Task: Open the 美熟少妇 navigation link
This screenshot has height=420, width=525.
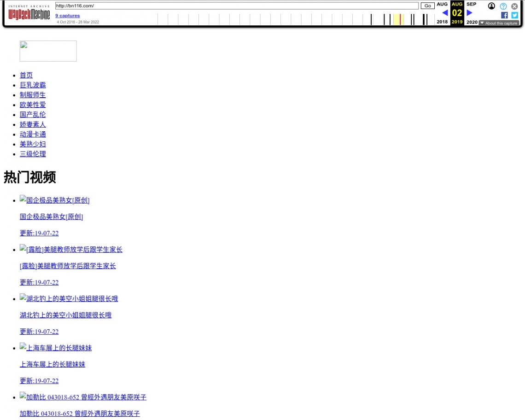Action: point(33,144)
